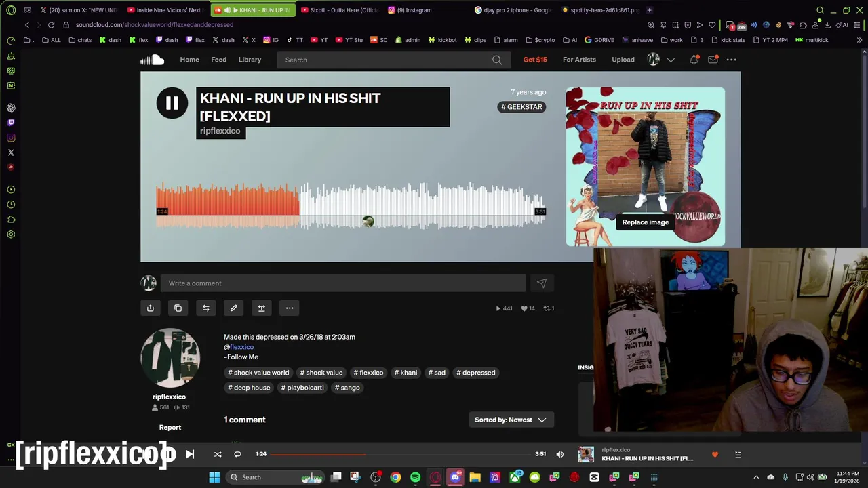Open the Windows taskbar Search box
This screenshot has height=488, width=868.
point(275,477)
